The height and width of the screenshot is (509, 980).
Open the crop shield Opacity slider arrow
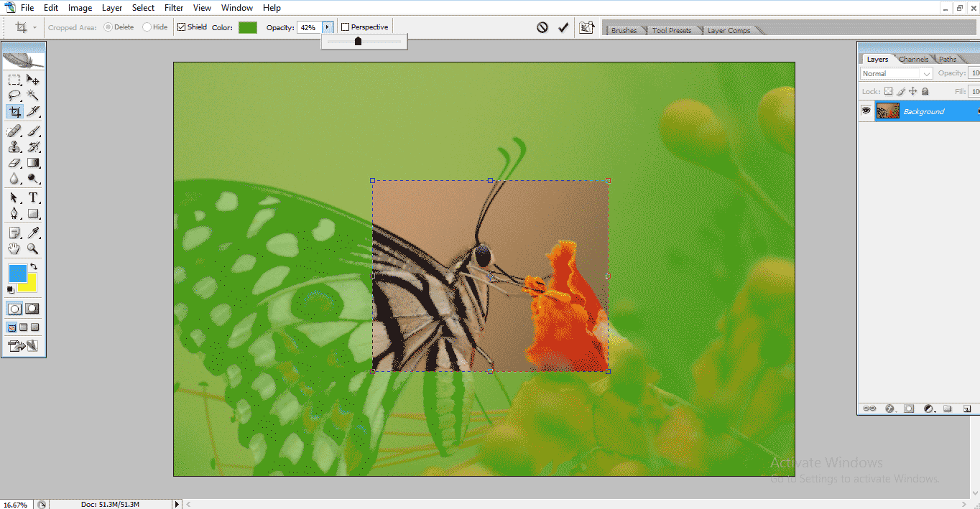click(x=328, y=27)
